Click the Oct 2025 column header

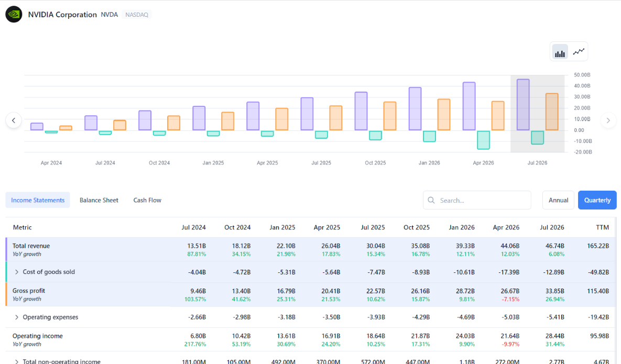pos(417,227)
